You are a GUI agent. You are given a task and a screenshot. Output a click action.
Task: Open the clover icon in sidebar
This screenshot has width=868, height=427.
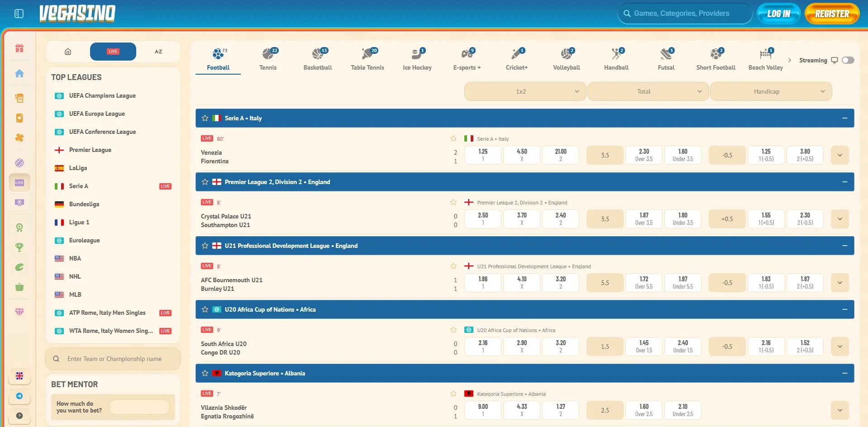point(19,138)
